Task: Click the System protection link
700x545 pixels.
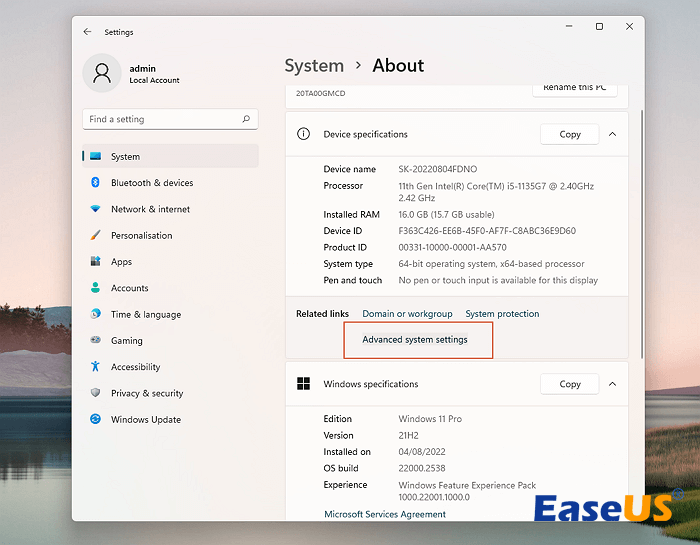Action: pos(502,314)
